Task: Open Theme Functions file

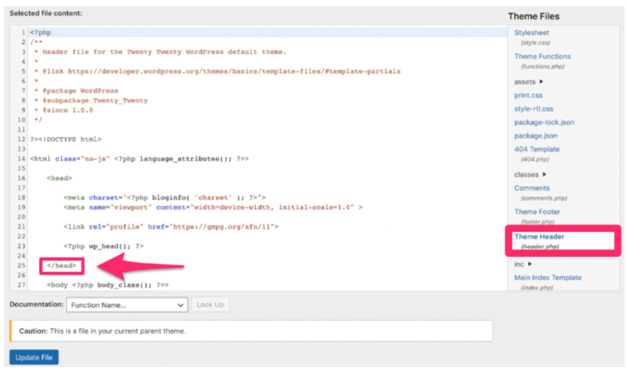Action: point(542,56)
